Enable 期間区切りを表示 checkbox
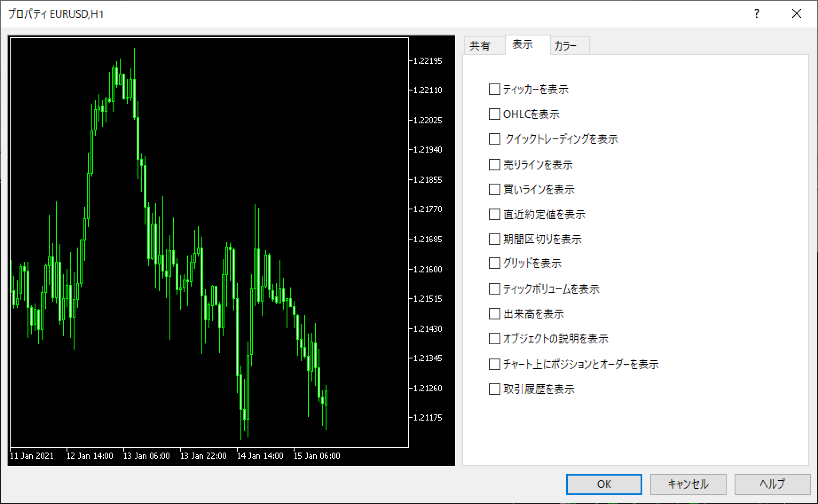This screenshot has height=504, width=818. pos(494,240)
